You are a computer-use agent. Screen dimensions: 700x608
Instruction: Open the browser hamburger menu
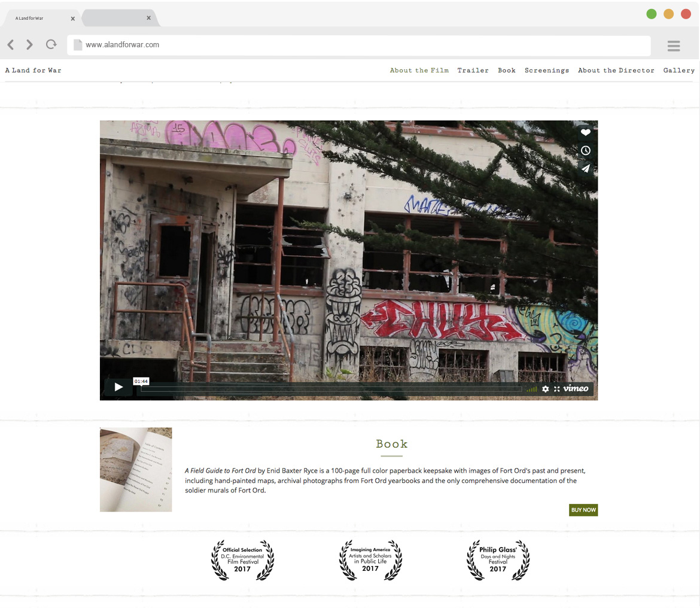[x=674, y=46]
